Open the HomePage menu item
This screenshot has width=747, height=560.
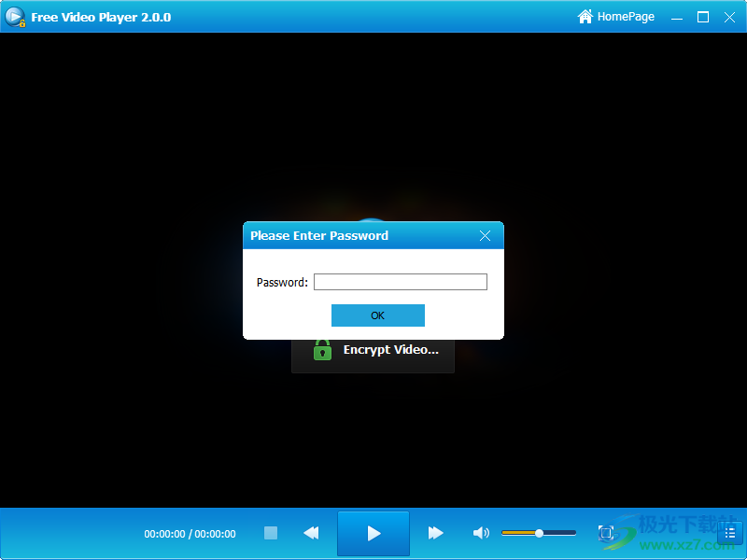(x=624, y=16)
